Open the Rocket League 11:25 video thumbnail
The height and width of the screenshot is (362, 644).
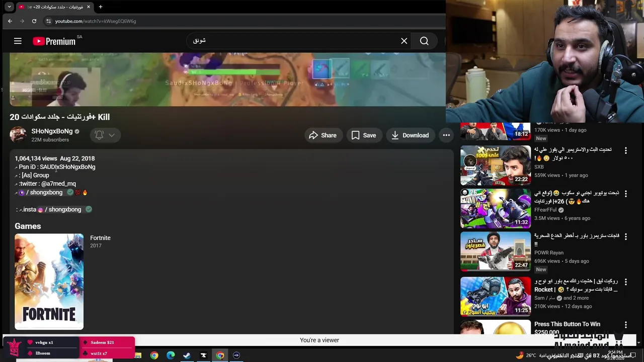(496, 296)
